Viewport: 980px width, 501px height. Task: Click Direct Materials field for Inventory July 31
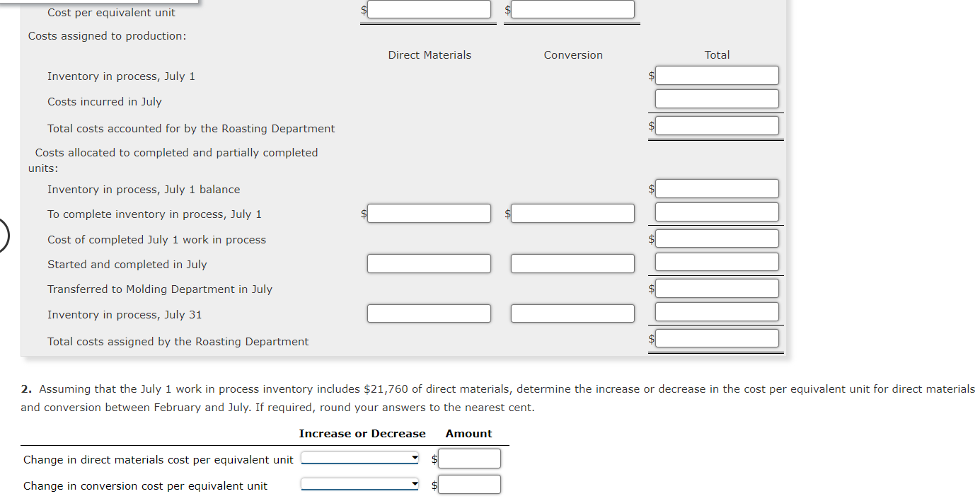coord(429,313)
